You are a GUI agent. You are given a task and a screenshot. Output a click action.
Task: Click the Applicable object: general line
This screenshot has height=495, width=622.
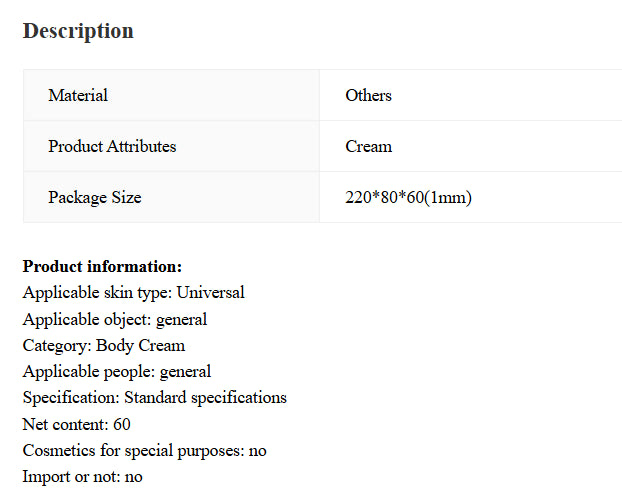pos(115,320)
